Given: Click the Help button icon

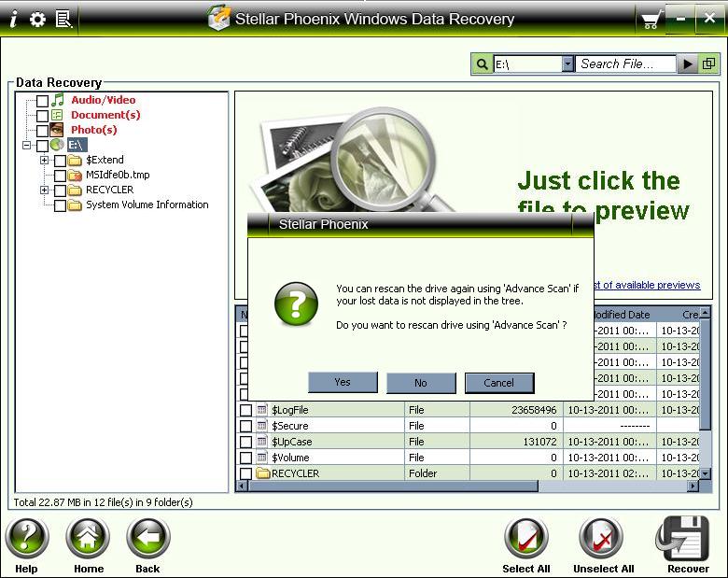Looking at the screenshot, I should [27, 538].
